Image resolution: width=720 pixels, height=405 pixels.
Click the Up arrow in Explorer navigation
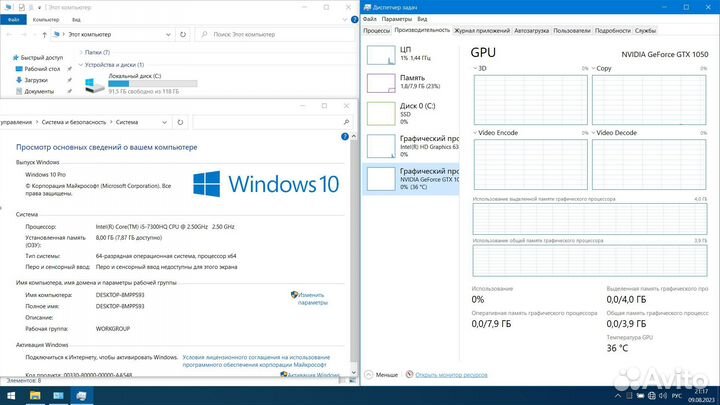(44, 34)
